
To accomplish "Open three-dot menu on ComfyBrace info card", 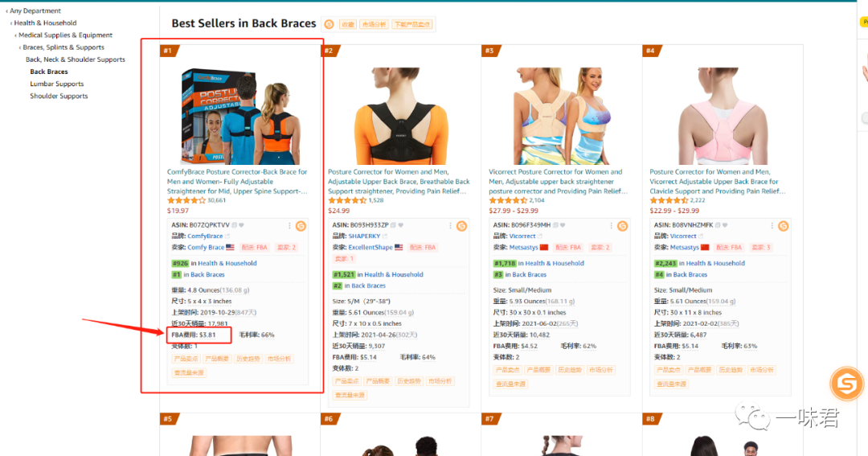I will [289, 225].
